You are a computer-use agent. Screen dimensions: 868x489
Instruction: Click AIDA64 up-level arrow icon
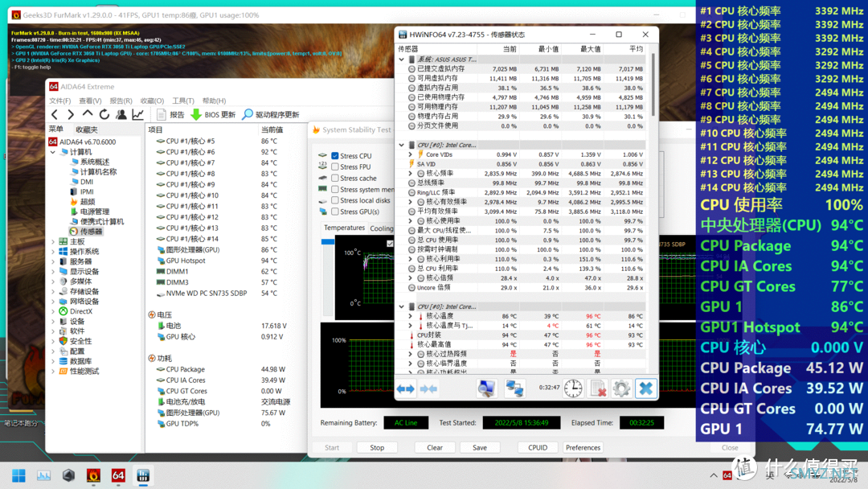coord(88,114)
